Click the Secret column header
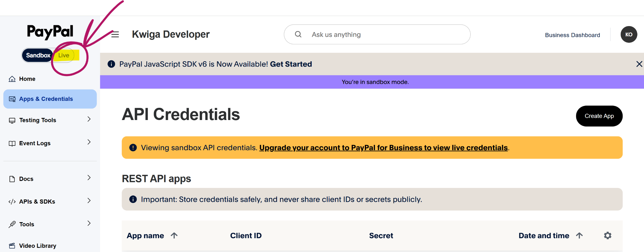 click(381, 236)
